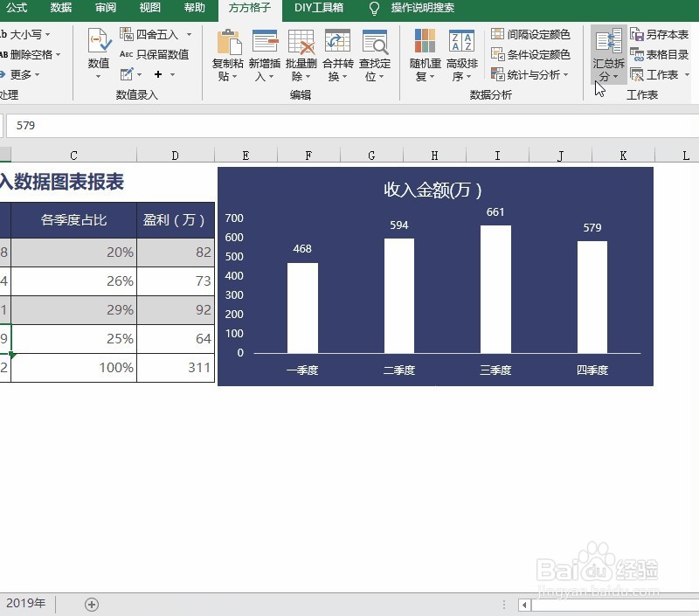This screenshot has width=699, height=616.
Task: Select the cell with value 311
Action: 176,368
